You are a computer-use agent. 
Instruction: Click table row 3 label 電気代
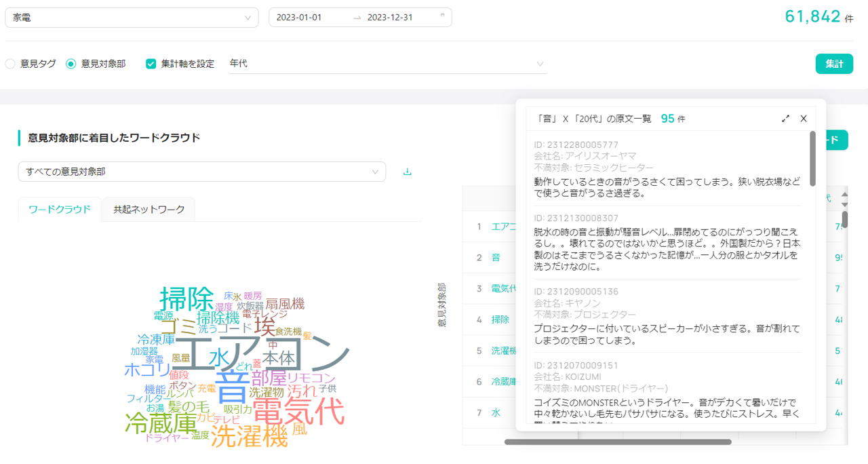coord(503,288)
